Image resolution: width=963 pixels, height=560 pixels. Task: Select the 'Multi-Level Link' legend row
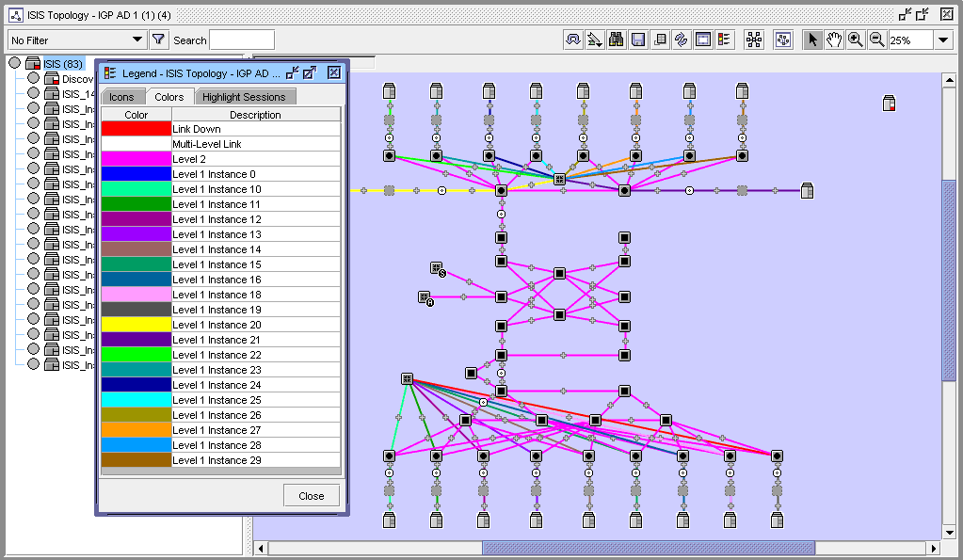(221, 144)
